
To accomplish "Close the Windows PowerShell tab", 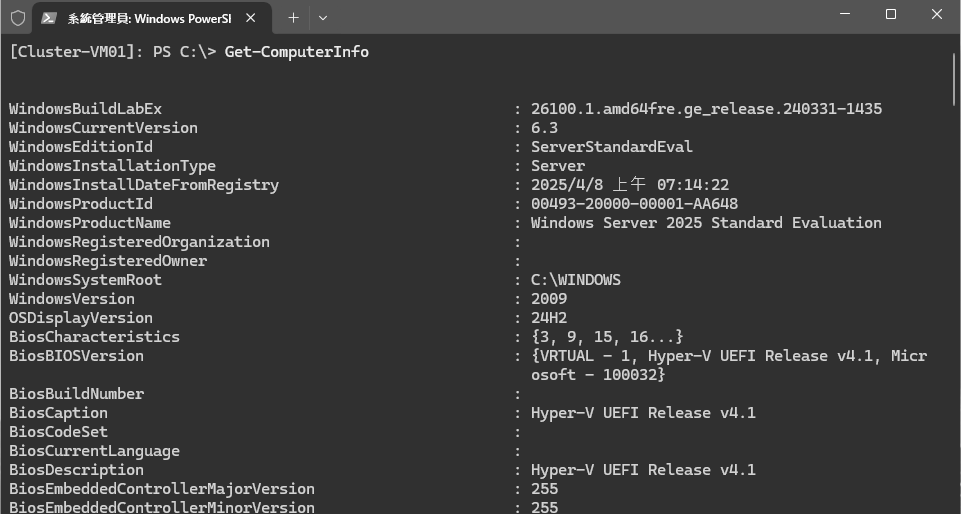I will [x=250, y=18].
